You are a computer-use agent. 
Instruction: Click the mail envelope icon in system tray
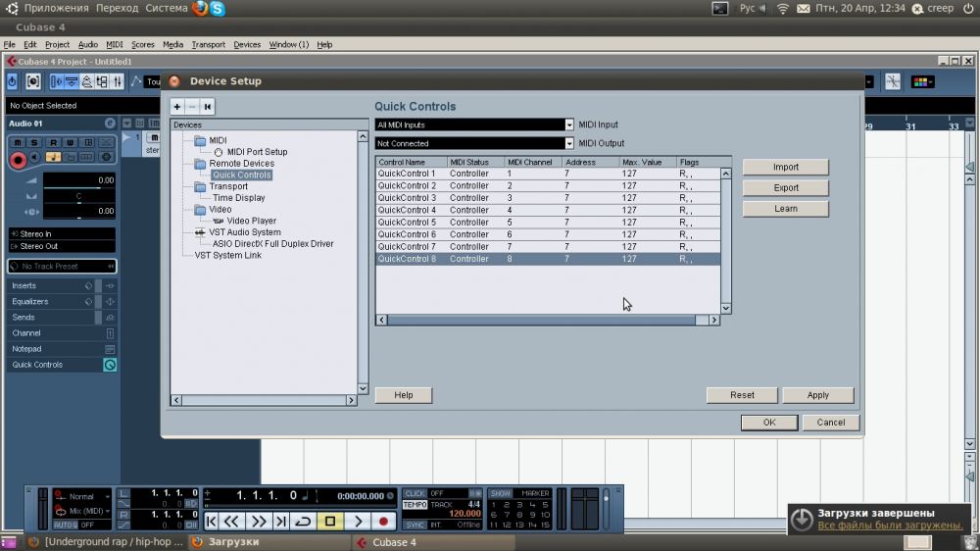pos(804,8)
